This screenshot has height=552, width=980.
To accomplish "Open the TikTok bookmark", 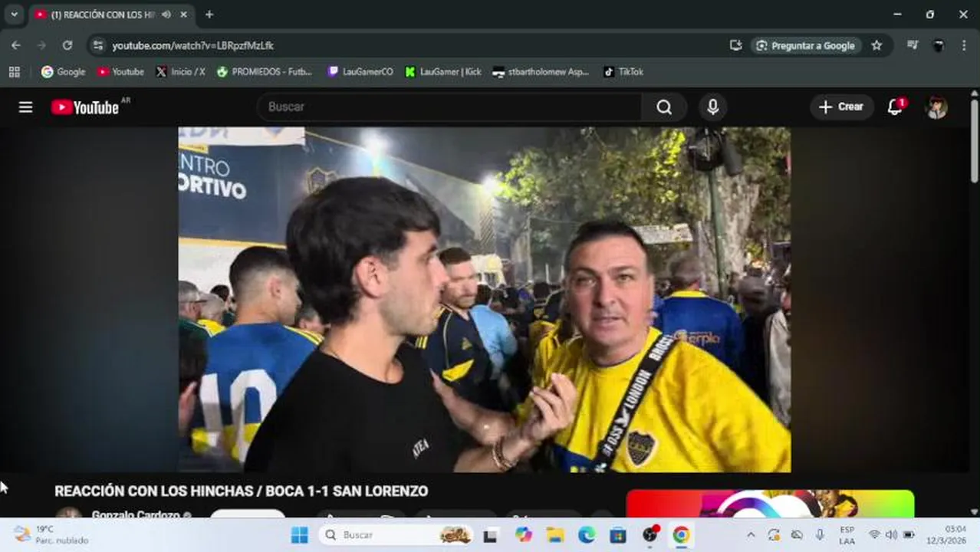I will [623, 71].
